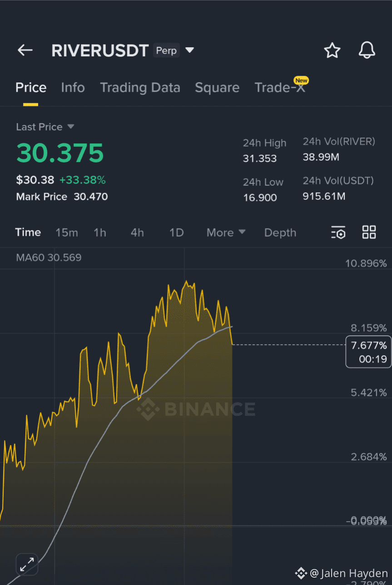The width and height of the screenshot is (392, 585).
Task: Expand chart to fullscreen
Action: coord(27,565)
